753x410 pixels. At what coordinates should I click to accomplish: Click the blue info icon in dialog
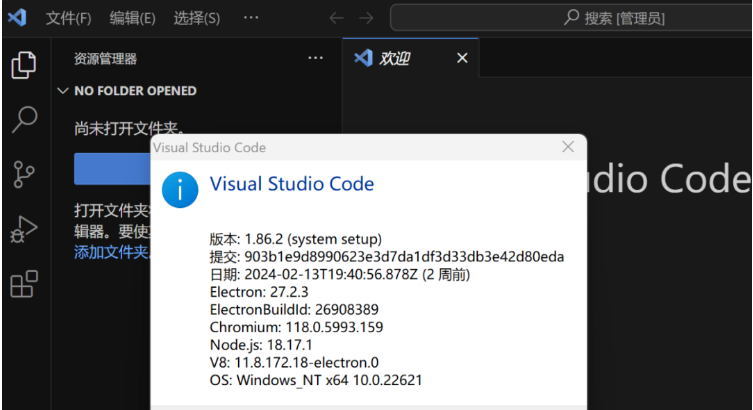pyautogui.click(x=180, y=190)
